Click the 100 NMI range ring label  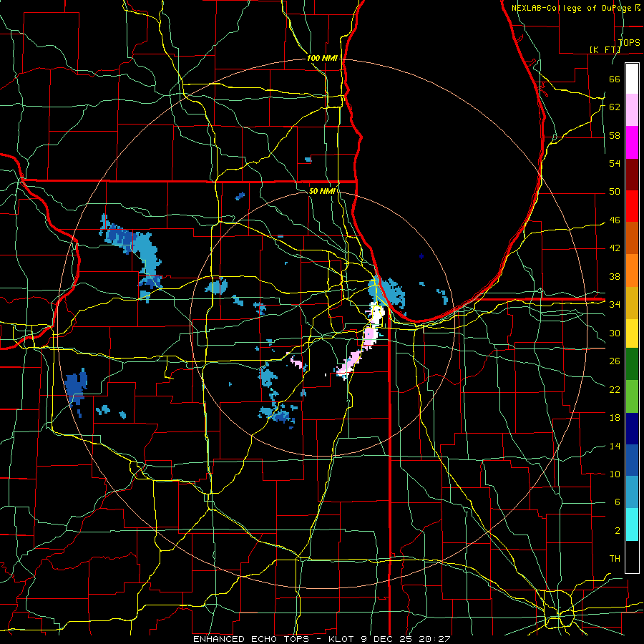322,59
